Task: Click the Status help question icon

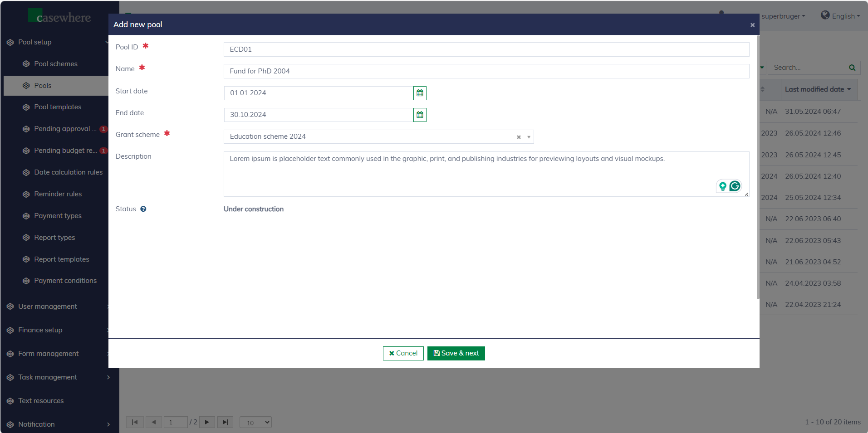Action: (x=143, y=209)
